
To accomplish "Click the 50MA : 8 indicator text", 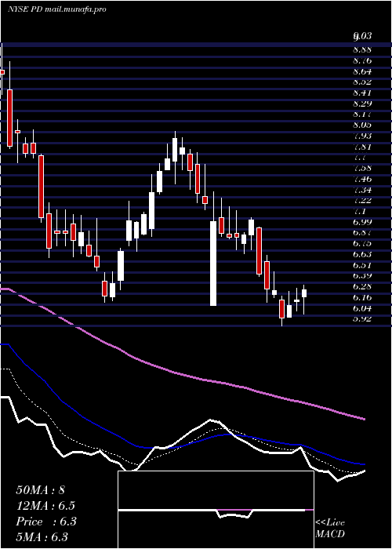I will pos(41,490).
